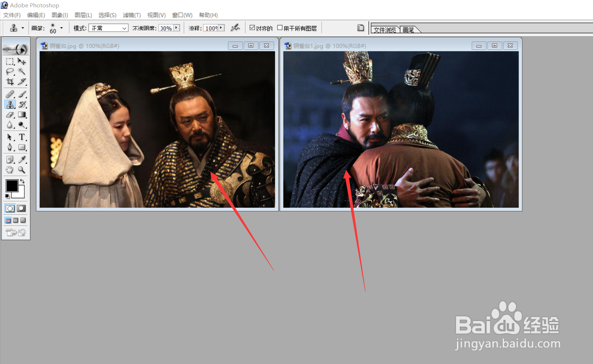The height and width of the screenshot is (364, 593).
Task: Select the Lasso tool
Action: (10, 71)
